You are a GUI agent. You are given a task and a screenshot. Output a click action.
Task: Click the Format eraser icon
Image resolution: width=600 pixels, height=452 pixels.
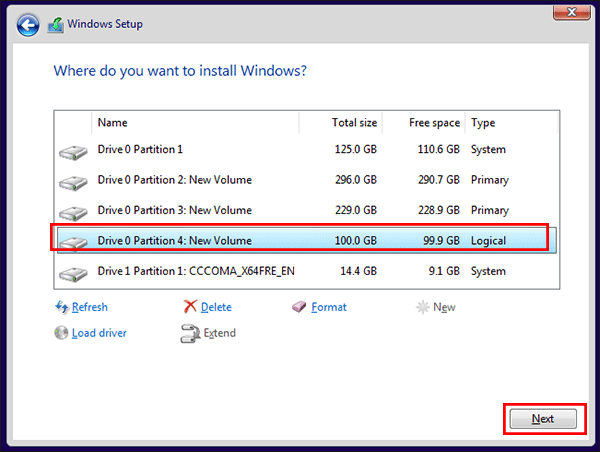click(x=300, y=307)
